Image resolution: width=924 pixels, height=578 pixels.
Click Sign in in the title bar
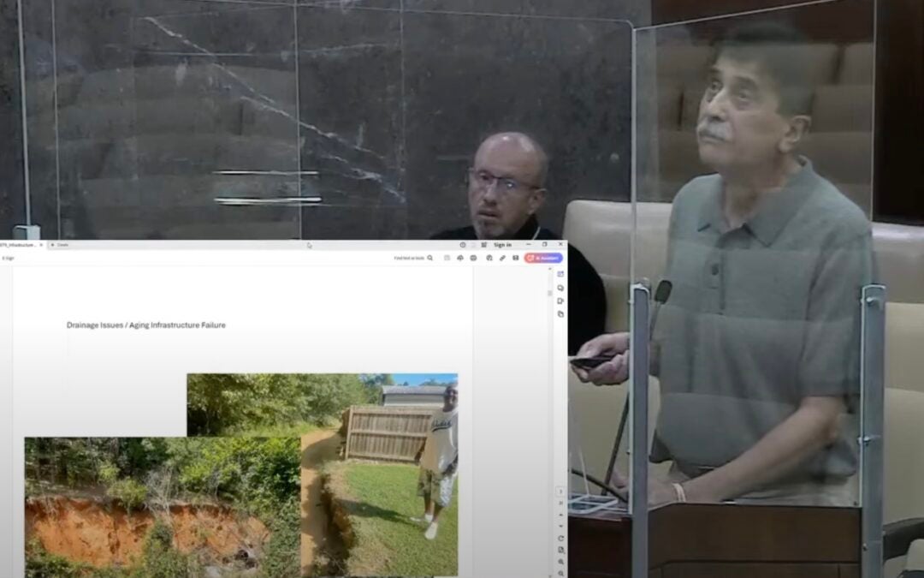502,245
